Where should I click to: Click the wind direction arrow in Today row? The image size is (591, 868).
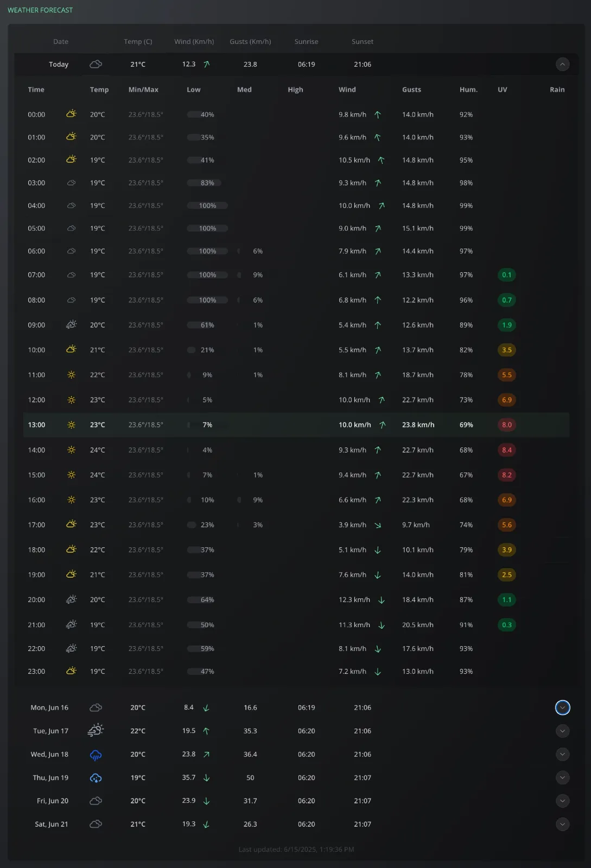coord(206,65)
